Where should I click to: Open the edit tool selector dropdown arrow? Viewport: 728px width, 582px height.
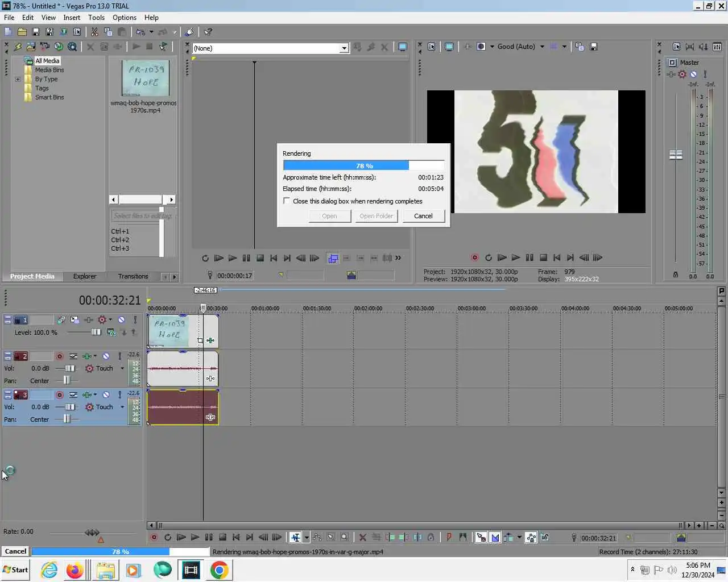[x=307, y=537]
